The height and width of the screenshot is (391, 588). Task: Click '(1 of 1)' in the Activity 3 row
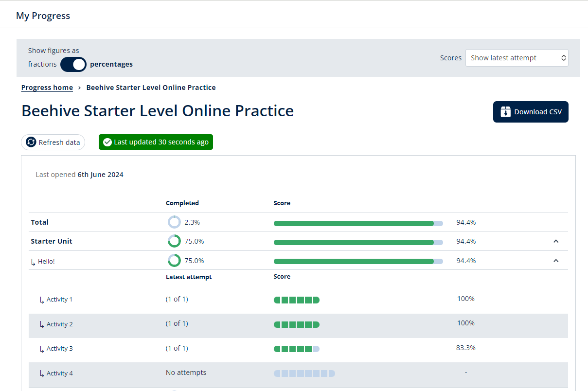[177, 348]
